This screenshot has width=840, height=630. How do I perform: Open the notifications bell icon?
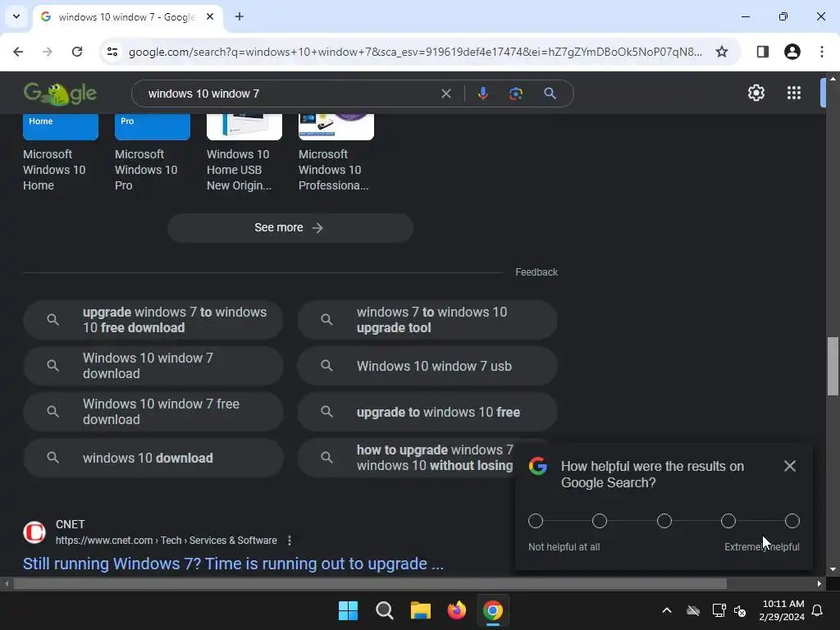[818, 610]
